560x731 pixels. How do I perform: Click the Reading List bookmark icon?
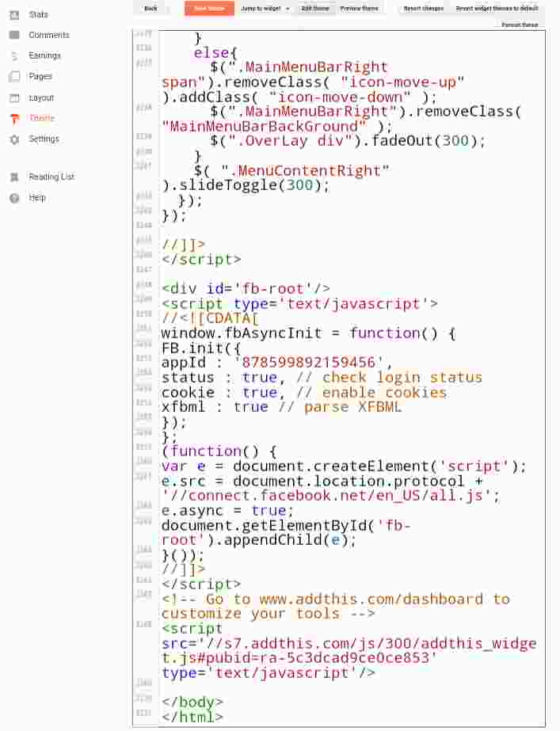(x=14, y=177)
